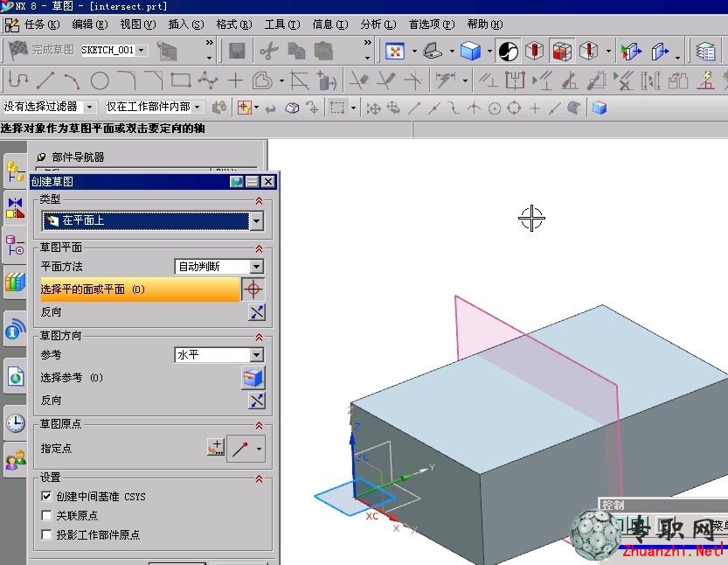Activate the Make Corner tool

click(413, 80)
